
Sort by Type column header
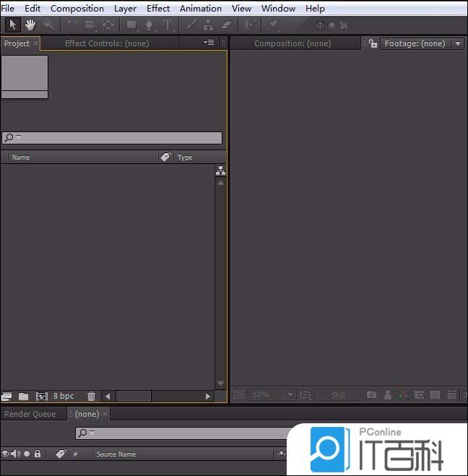click(x=185, y=157)
